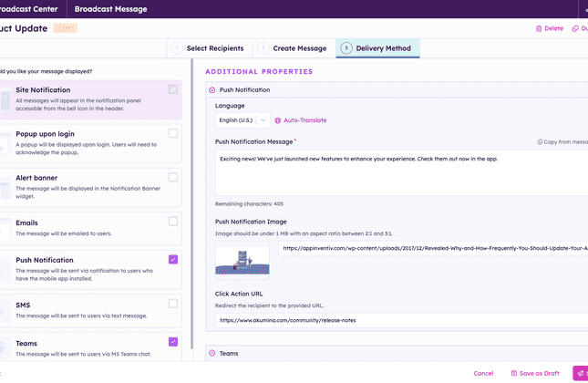Click the Copy from message icon

pyautogui.click(x=541, y=142)
